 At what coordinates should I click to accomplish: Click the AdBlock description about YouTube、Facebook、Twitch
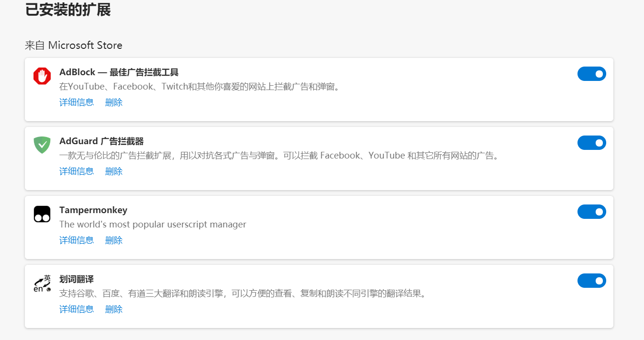point(200,87)
